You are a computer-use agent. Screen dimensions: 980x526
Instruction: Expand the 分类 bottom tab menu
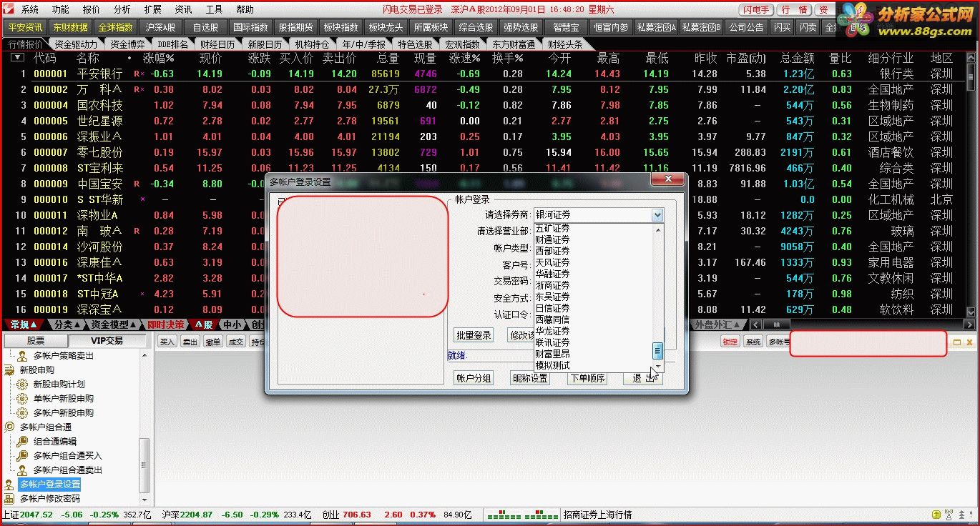[x=77, y=324]
